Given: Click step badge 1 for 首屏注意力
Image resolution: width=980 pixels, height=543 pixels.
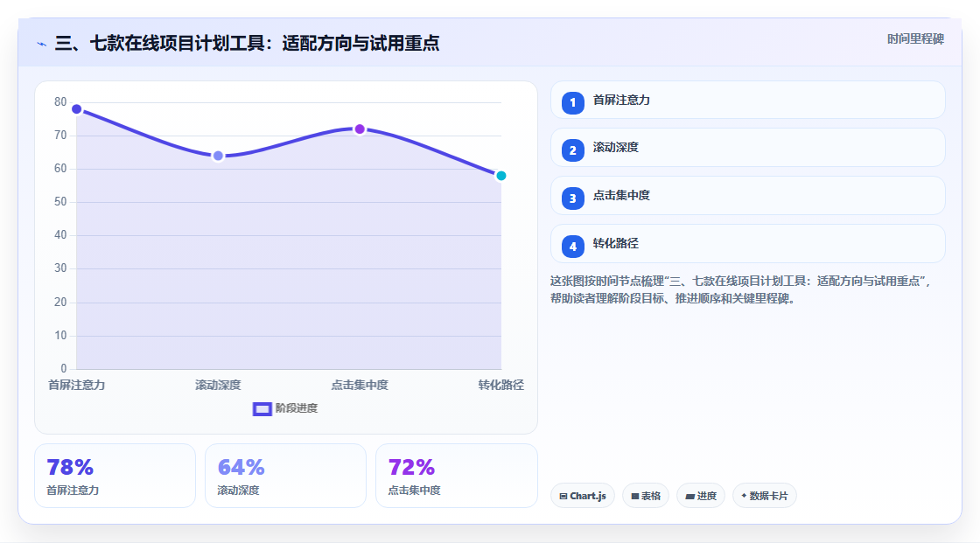Looking at the screenshot, I should tap(572, 102).
